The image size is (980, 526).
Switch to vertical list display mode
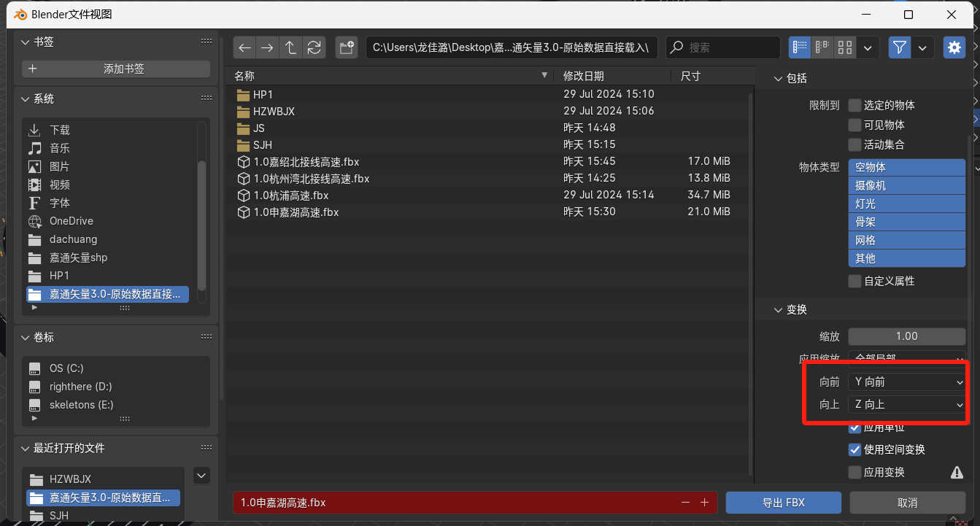[800, 47]
